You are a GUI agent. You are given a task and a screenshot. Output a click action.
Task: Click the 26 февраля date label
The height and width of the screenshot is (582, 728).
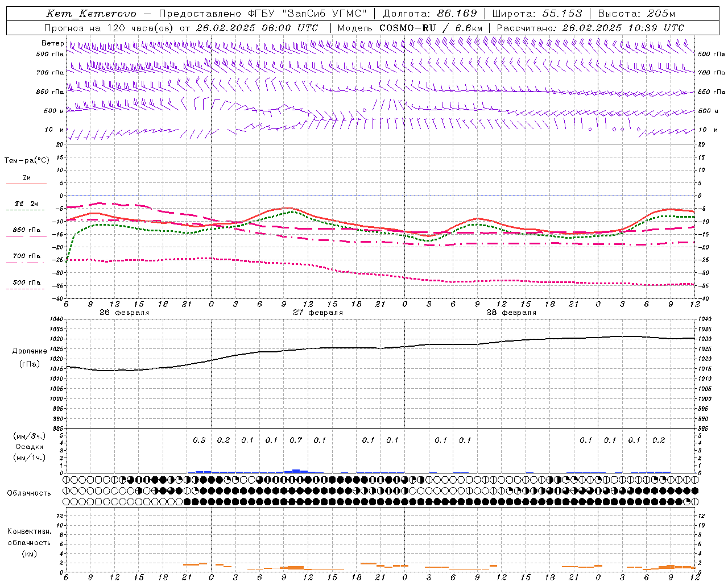[124, 313]
